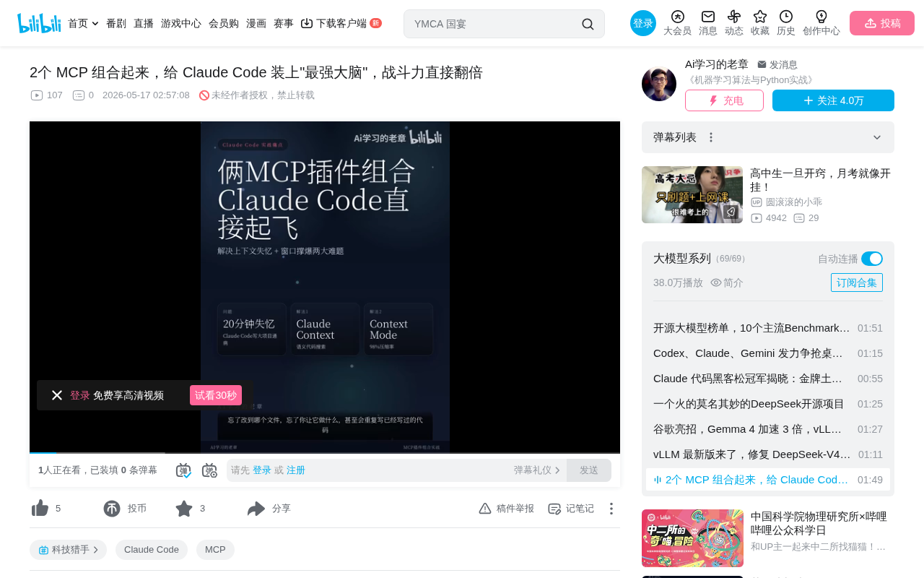
Task: Open the 赛事 nav item
Action: [284, 23]
